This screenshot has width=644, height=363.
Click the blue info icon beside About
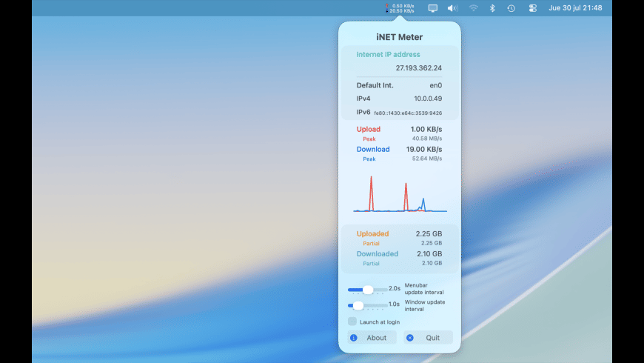pyautogui.click(x=354, y=338)
